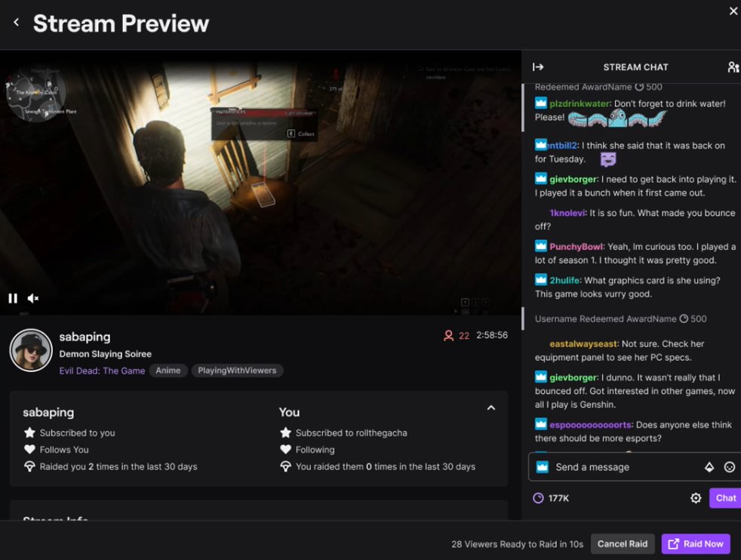This screenshot has width=741, height=560.
Task: Click the heart icon beside 'Following'
Action: coord(285,449)
